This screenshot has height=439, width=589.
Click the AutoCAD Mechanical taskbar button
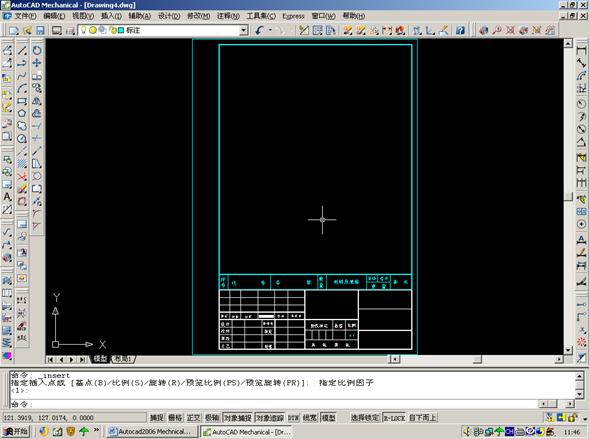[246, 432]
